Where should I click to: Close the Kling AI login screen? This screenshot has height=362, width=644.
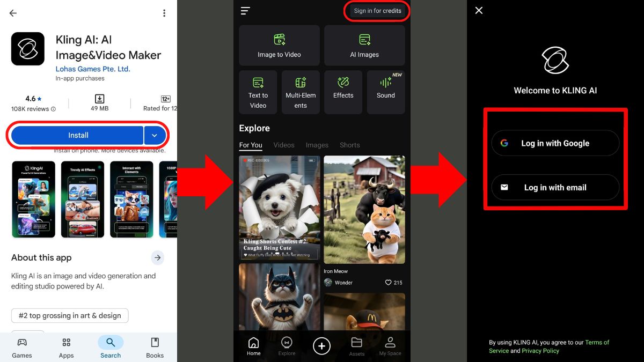479,10
